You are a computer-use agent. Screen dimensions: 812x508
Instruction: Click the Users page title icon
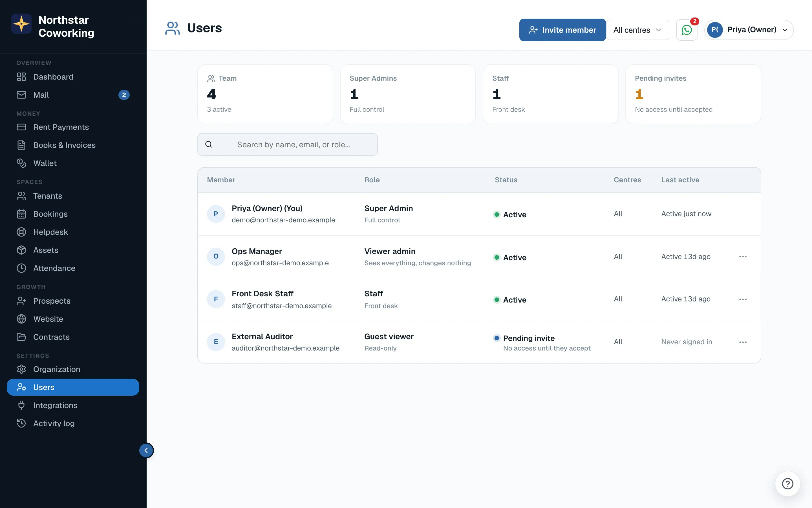[173, 28]
